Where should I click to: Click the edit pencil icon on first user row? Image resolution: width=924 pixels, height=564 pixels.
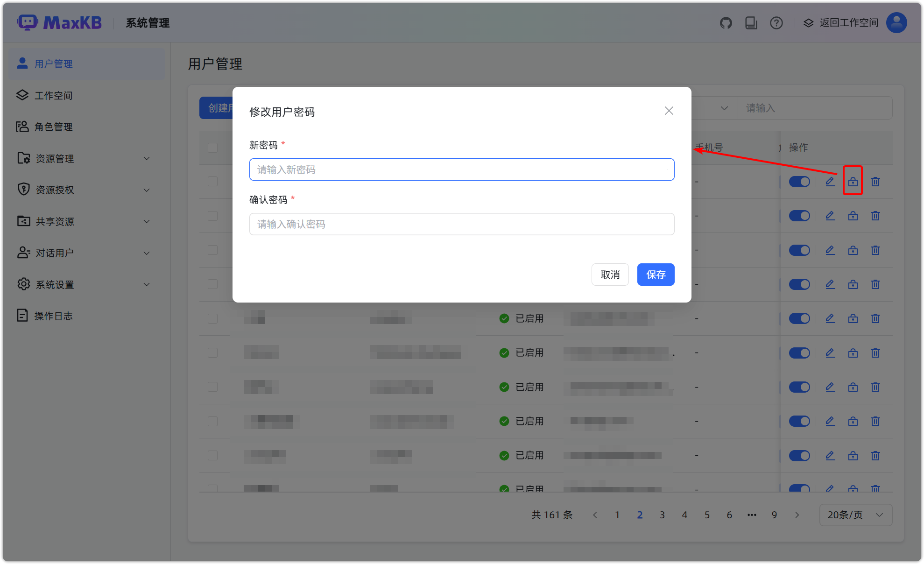pyautogui.click(x=830, y=182)
